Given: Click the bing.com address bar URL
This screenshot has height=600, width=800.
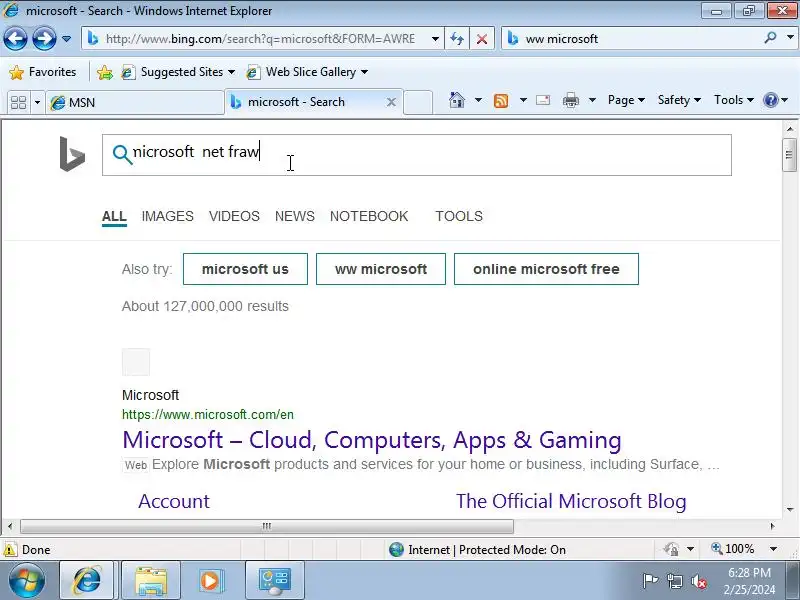Looking at the screenshot, I should click(x=260, y=39).
